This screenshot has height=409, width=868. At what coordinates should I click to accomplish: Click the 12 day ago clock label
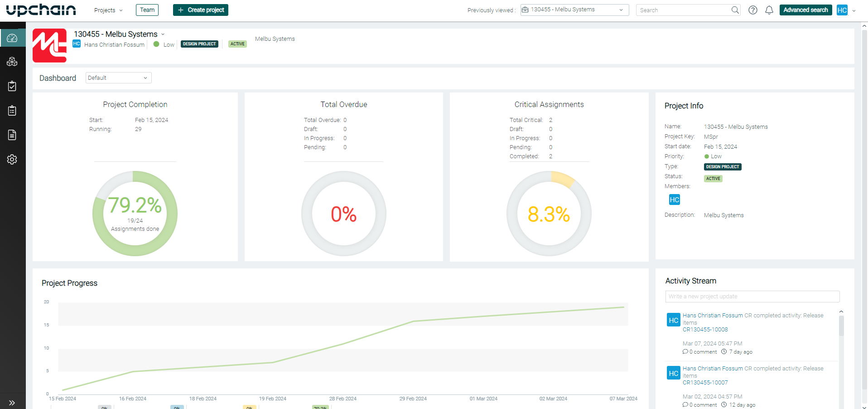tap(738, 405)
